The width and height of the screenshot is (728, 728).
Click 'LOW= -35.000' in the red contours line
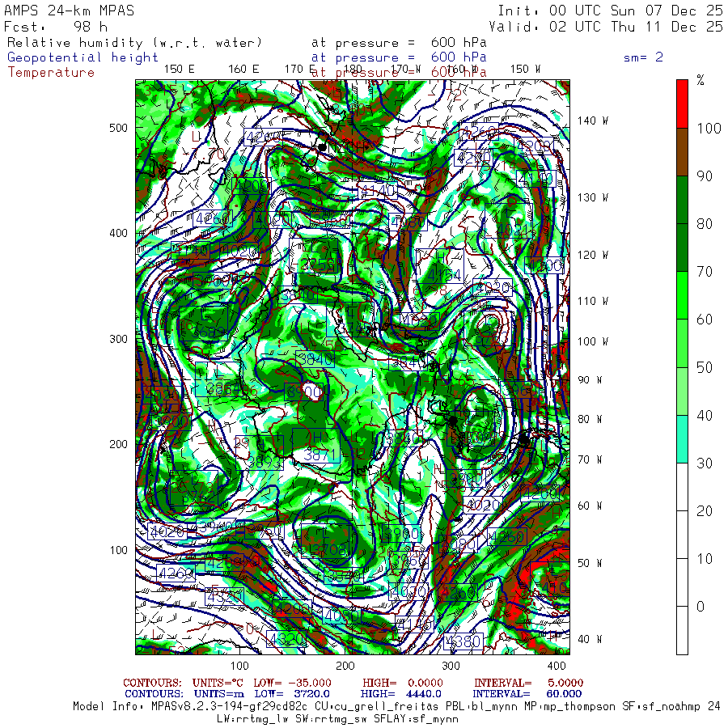(x=293, y=683)
